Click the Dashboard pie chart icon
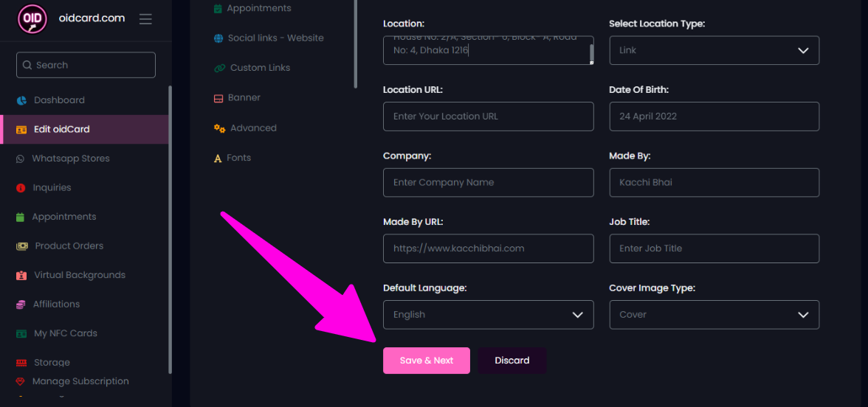This screenshot has height=407, width=868. [21, 100]
